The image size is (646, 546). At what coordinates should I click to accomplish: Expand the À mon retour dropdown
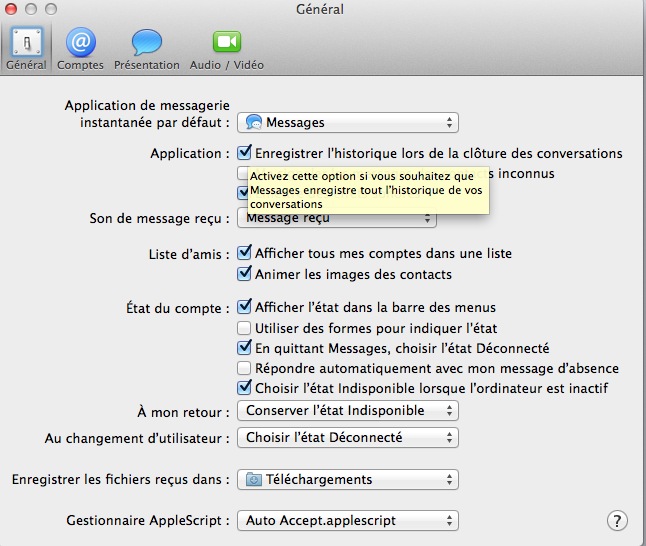[x=348, y=411]
